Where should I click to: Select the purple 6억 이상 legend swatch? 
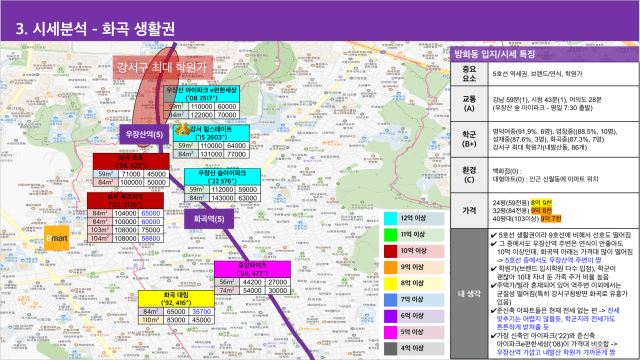pos(391,316)
